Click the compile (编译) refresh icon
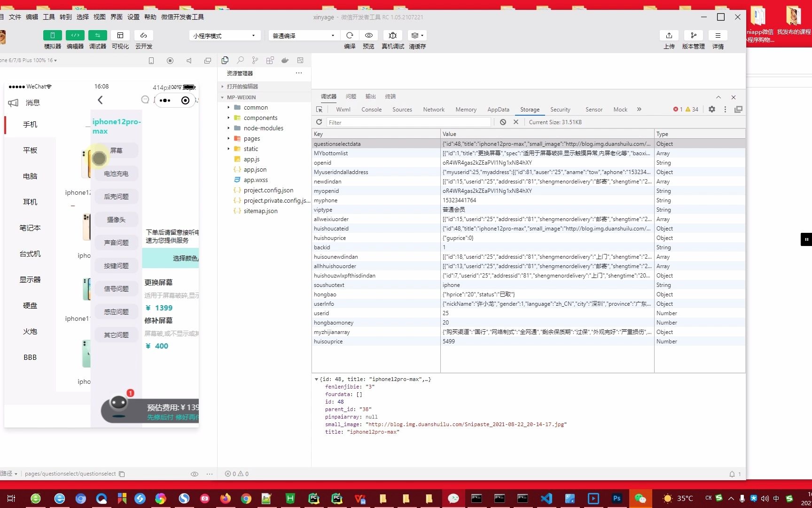 pyautogui.click(x=350, y=35)
